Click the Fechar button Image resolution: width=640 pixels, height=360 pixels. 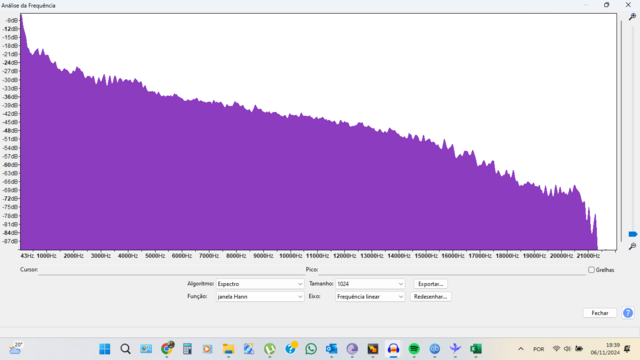click(600, 313)
